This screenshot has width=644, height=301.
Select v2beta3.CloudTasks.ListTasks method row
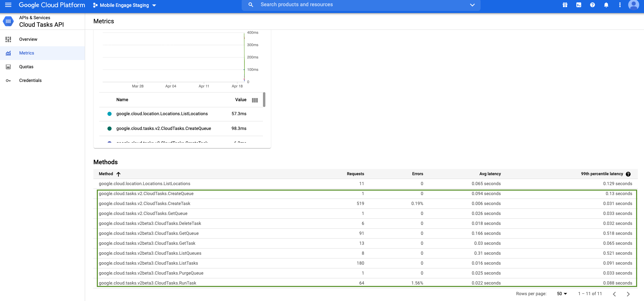(x=365, y=263)
